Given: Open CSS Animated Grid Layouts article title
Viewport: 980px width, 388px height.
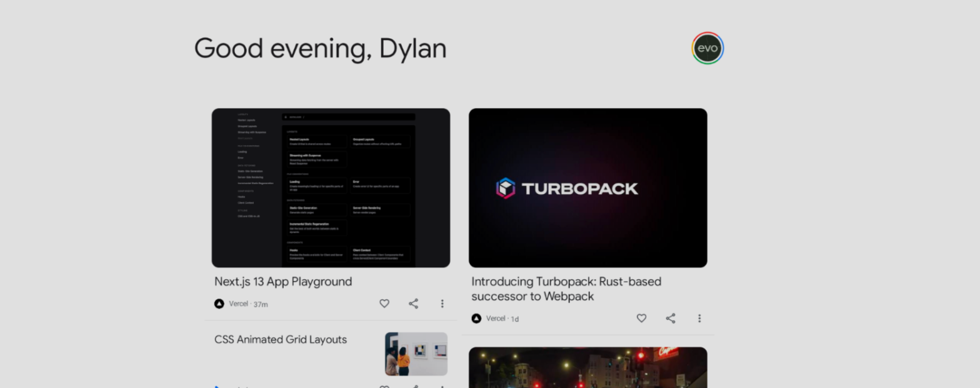Looking at the screenshot, I should pyautogui.click(x=281, y=339).
